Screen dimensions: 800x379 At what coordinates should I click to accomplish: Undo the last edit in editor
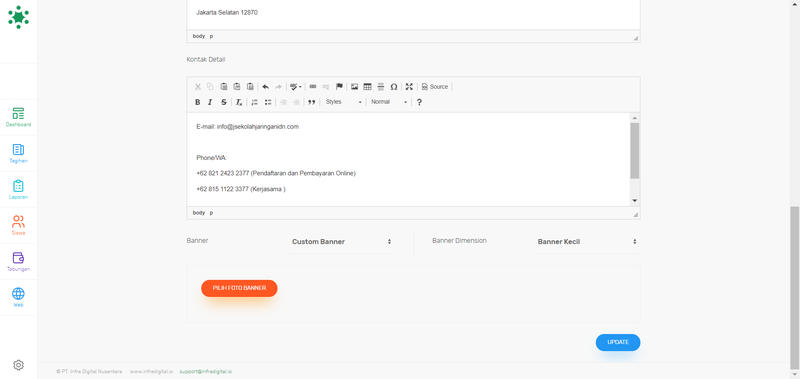point(265,87)
